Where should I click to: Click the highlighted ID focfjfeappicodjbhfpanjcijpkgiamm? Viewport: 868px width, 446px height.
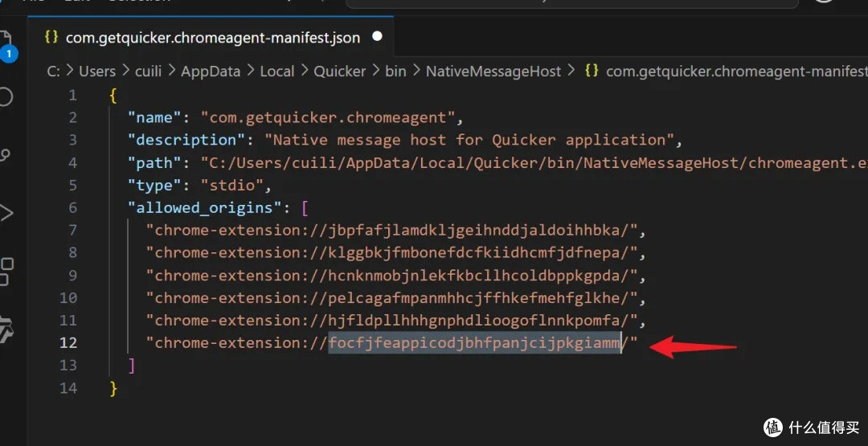(x=474, y=342)
